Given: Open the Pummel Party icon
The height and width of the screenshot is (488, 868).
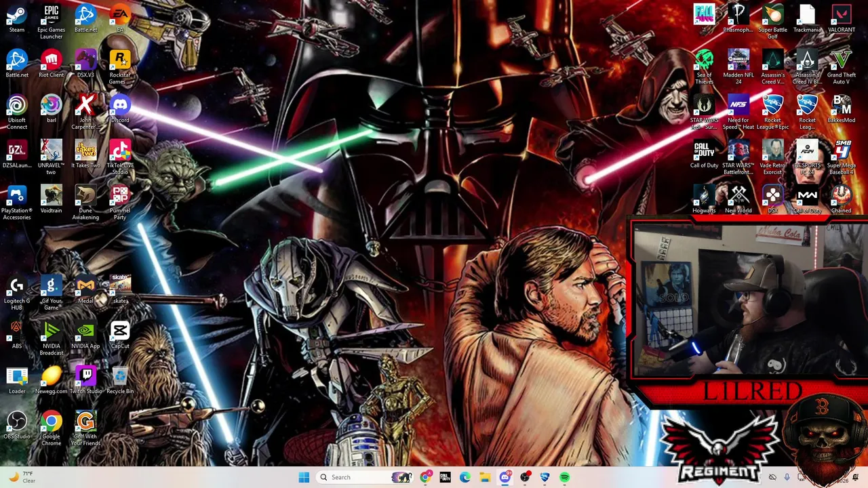Looking at the screenshot, I should click(x=120, y=203).
